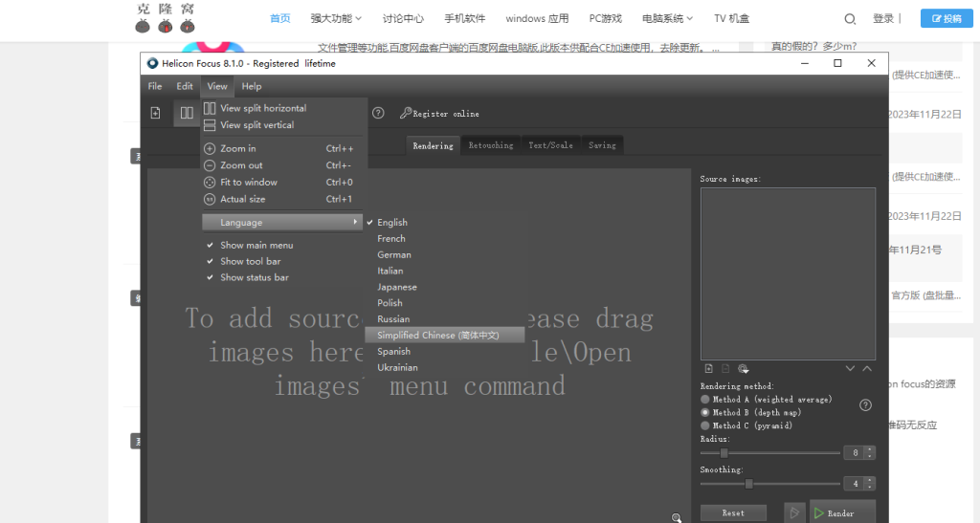Click the website search magnifier icon
The image size is (980, 523).
(x=850, y=19)
